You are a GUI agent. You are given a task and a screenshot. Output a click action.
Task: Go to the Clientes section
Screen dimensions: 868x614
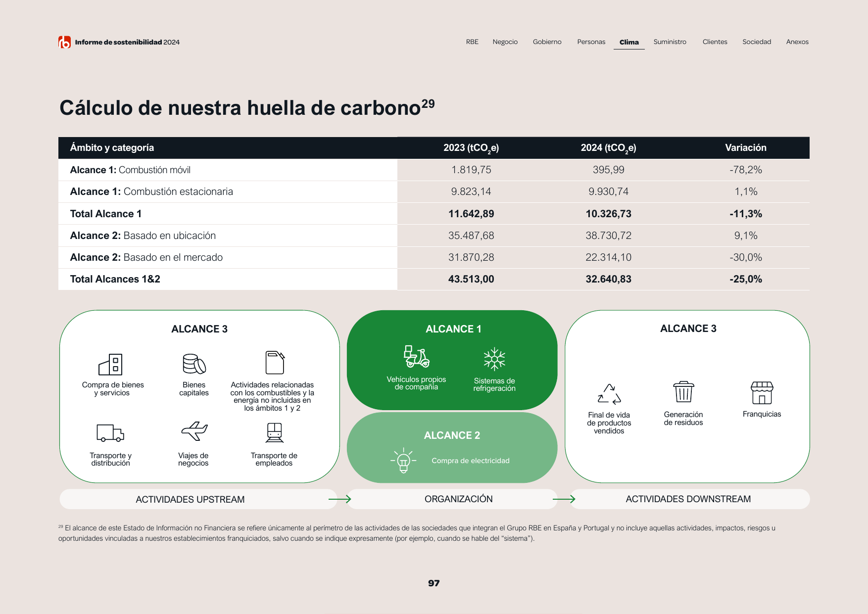pos(715,42)
